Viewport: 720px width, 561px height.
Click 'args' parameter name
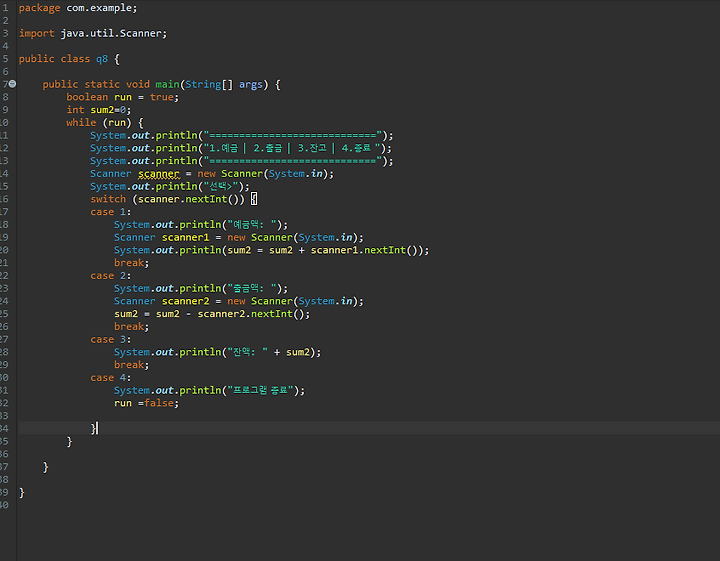coord(251,84)
